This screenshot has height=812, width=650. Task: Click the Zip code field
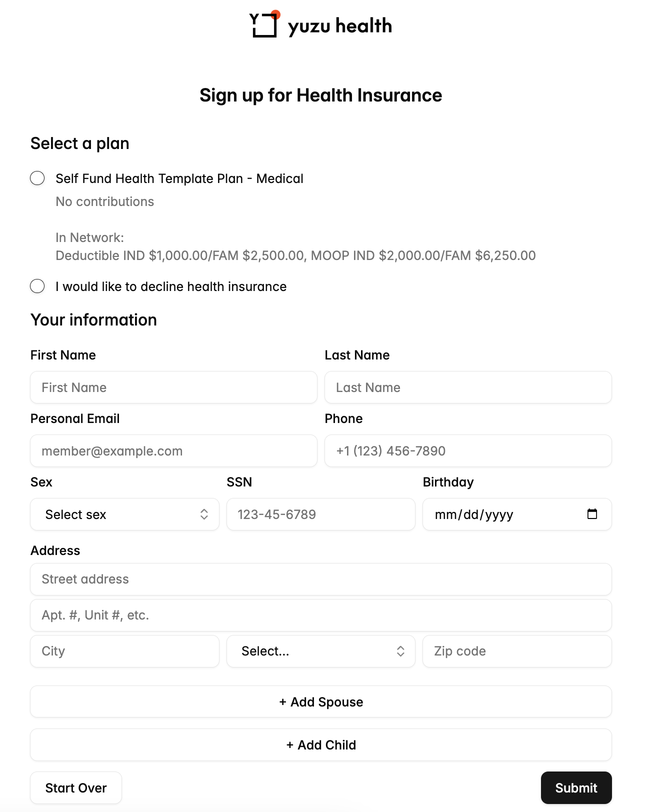click(x=517, y=651)
